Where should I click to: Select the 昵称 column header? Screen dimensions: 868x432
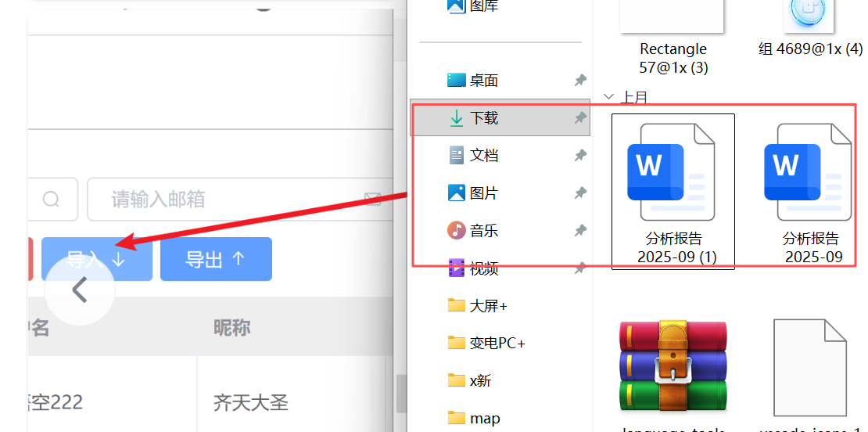[x=232, y=328]
